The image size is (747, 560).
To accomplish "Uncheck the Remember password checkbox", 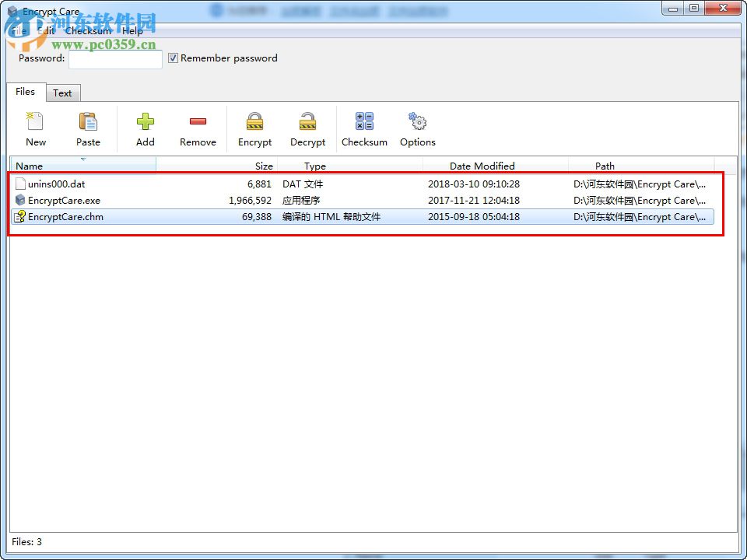I will pyautogui.click(x=173, y=58).
